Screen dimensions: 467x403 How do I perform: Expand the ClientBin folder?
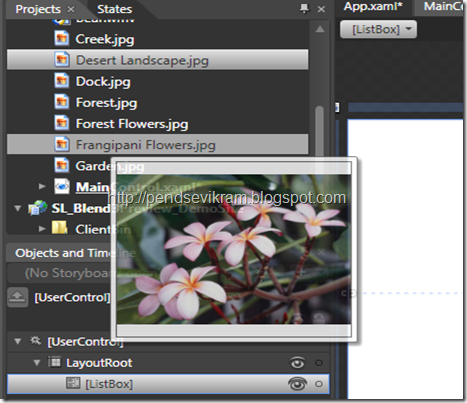[x=42, y=229]
